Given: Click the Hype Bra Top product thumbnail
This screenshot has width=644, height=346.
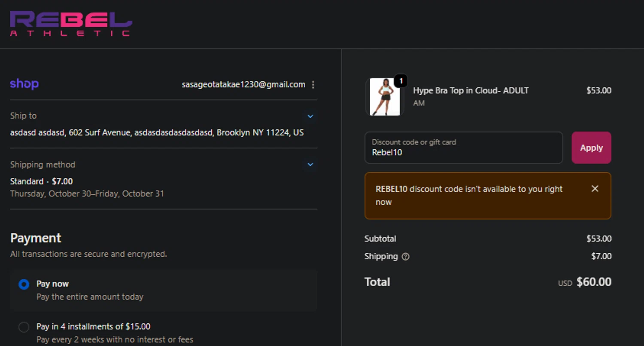Looking at the screenshot, I should pos(385,97).
